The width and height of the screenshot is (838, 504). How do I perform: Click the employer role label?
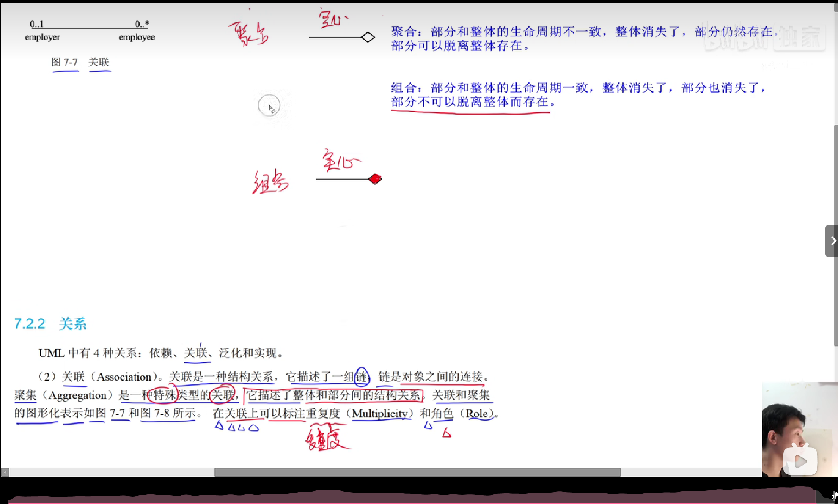tap(42, 37)
